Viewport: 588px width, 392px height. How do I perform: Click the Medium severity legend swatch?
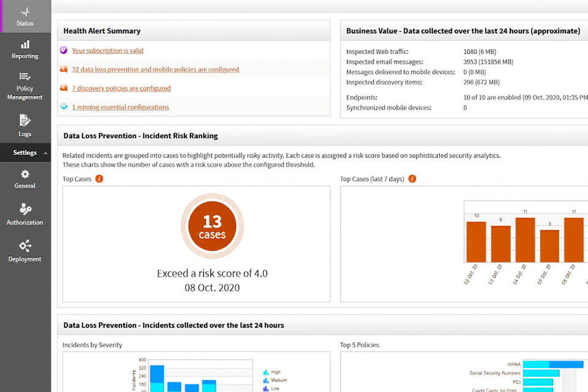pyautogui.click(x=266, y=380)
